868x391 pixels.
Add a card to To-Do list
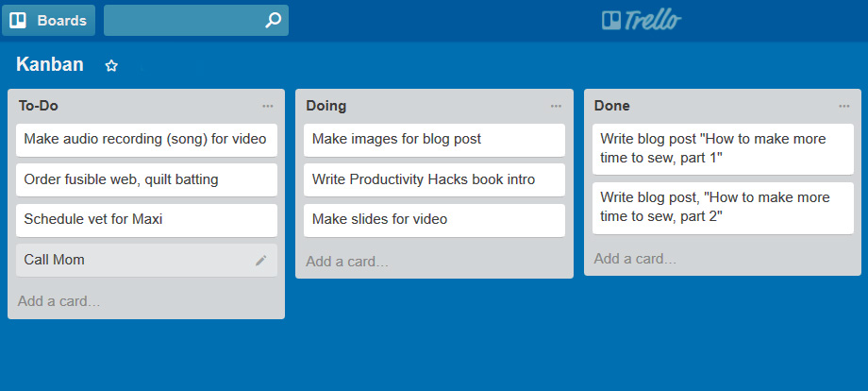pyautogui.click(x=59, y=301)
